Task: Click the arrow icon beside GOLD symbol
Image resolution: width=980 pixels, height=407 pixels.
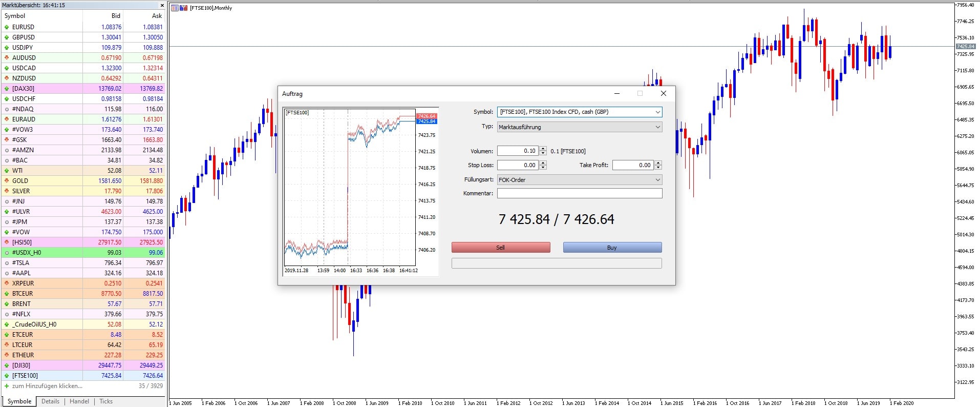Action: (7, 181)
